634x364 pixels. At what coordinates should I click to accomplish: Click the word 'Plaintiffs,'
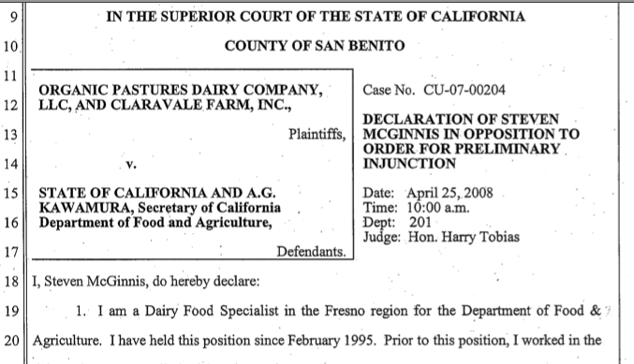(317, 134)
